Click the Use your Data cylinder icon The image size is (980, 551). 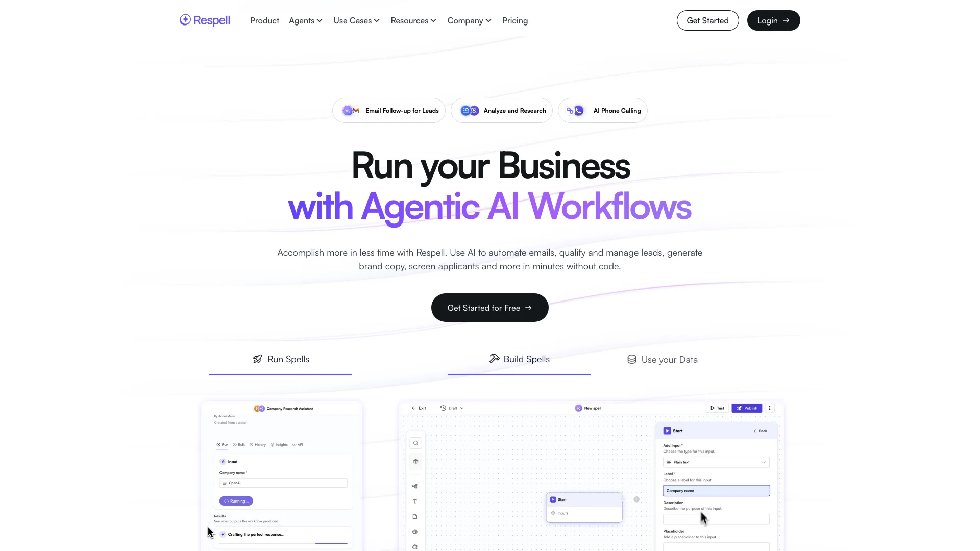click(631, 359)
